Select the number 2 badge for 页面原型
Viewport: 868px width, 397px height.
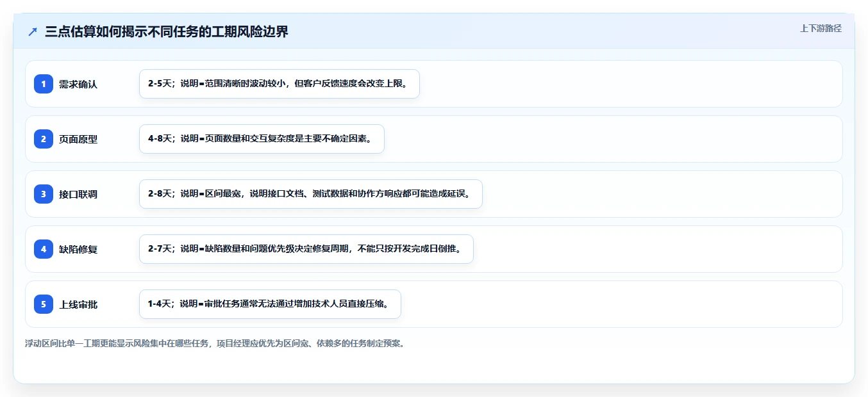click(44, 138)
